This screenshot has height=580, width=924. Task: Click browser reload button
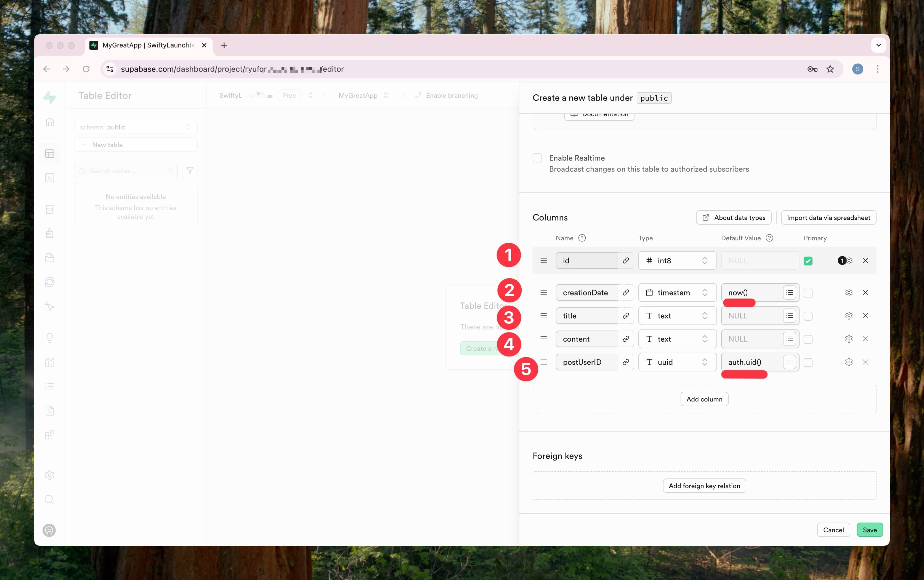pyautogui.click(x=86, y=69)
